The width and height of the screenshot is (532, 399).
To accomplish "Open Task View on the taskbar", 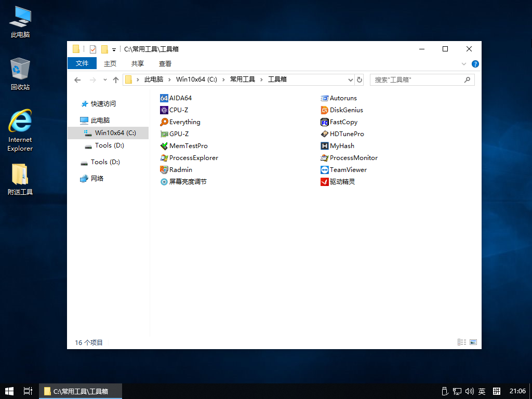I will tap(28, 391).
